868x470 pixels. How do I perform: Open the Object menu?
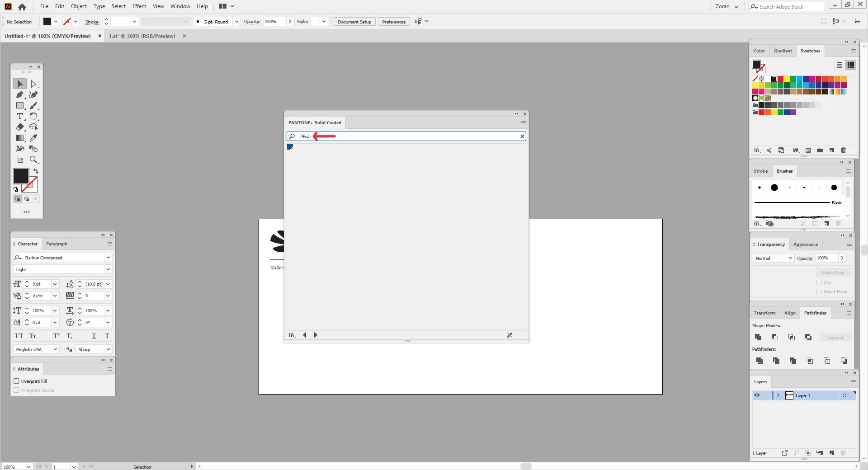pyautogui.click(x=79, y=6)
